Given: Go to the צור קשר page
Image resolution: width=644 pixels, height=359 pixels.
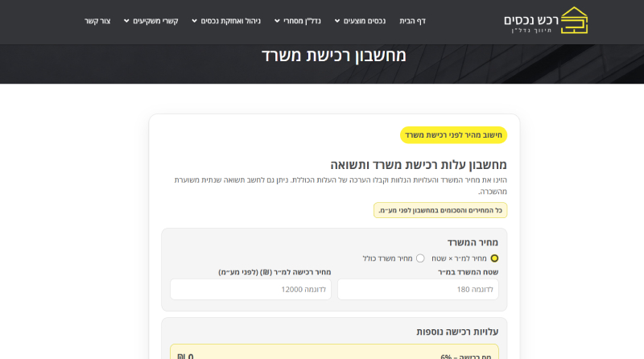Looking at the screenshot, I should [x=97, y=21].
